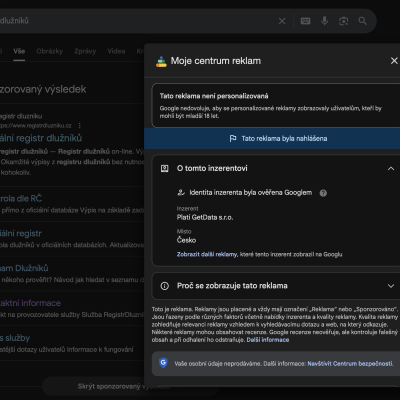Click the verified identity person icon
The width and height of the screenshot is (400, 400).
tap(181, 192)
